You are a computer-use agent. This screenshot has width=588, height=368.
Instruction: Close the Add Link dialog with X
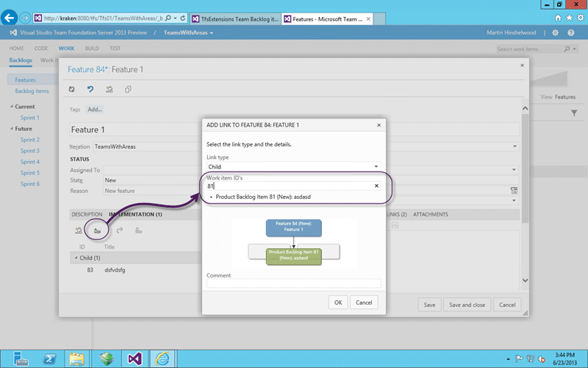click(x=379, y=125)
